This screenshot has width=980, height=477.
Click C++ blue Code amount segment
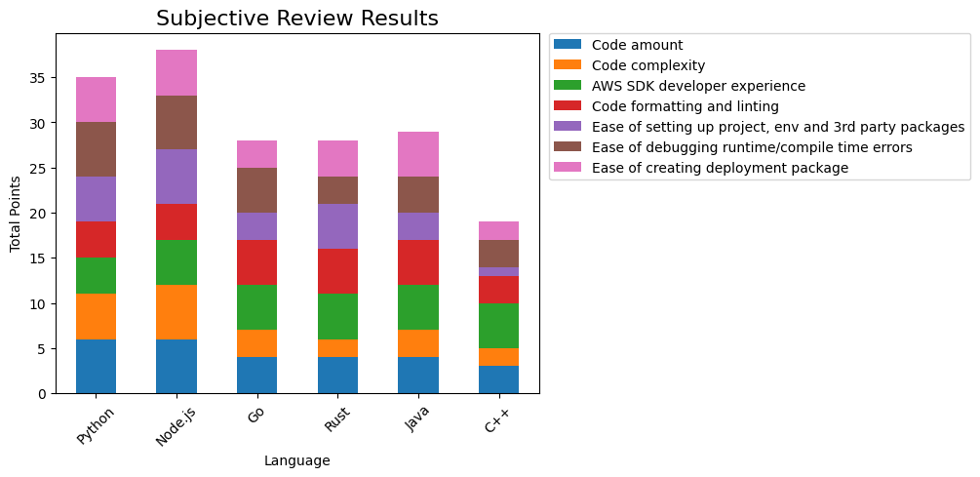coord(498,379)
